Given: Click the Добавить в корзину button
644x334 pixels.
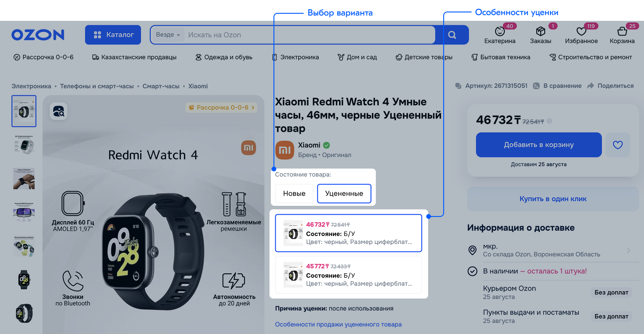Looking at the screenshot, I should [539, 145].
